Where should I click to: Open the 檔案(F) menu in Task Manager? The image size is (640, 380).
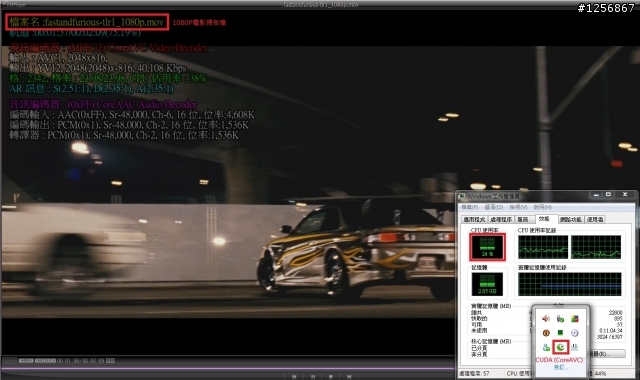(469, 207)
